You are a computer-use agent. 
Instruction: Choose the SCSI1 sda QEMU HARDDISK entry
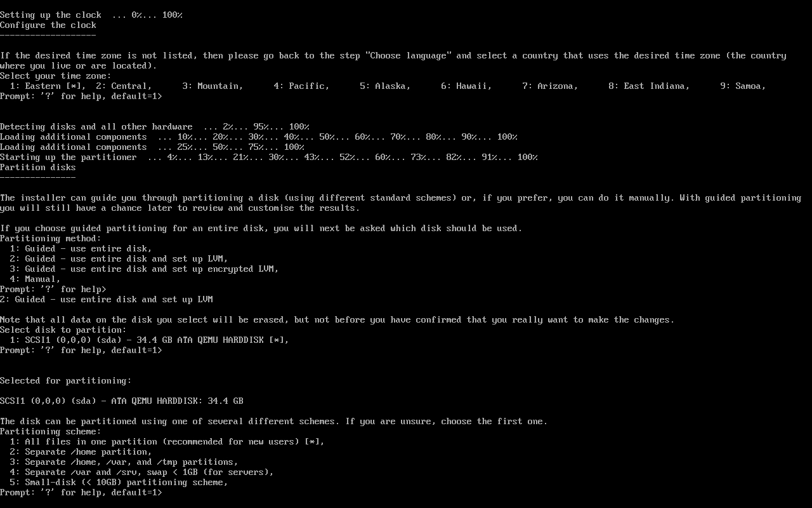[149, 340]
